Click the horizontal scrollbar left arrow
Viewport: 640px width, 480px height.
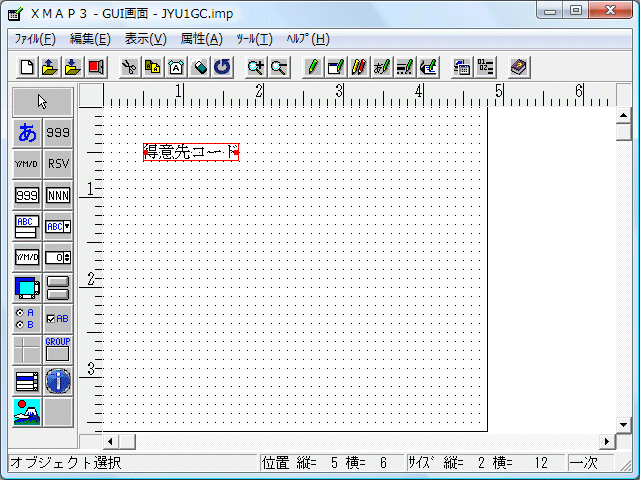pyautogui.click(x=110, y=442)
